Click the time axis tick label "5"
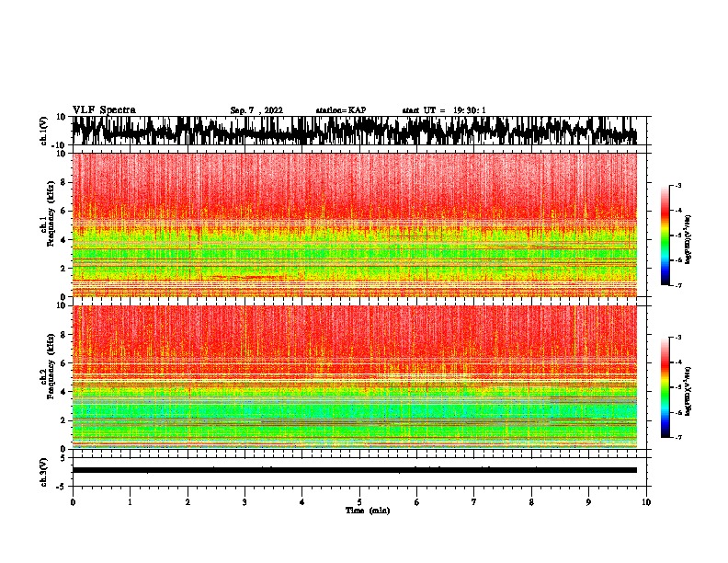 pyautogui.click(x=359, y=502)
